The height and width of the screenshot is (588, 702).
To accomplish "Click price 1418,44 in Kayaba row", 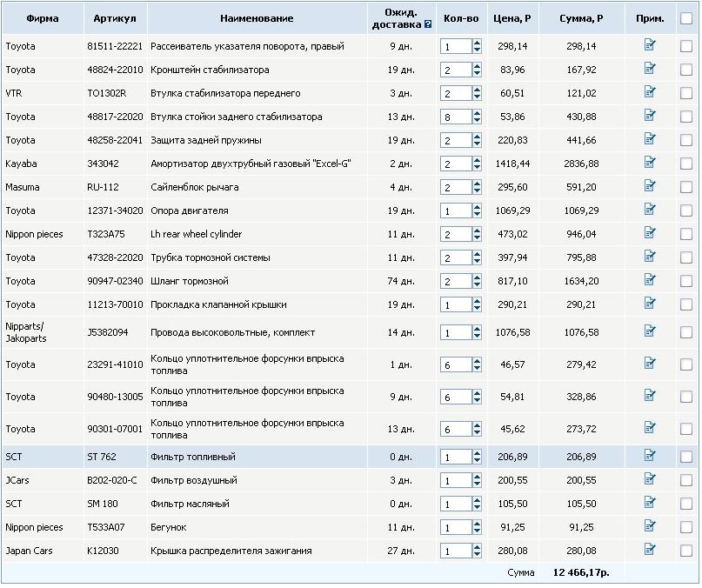I will (x=512, y=164).
